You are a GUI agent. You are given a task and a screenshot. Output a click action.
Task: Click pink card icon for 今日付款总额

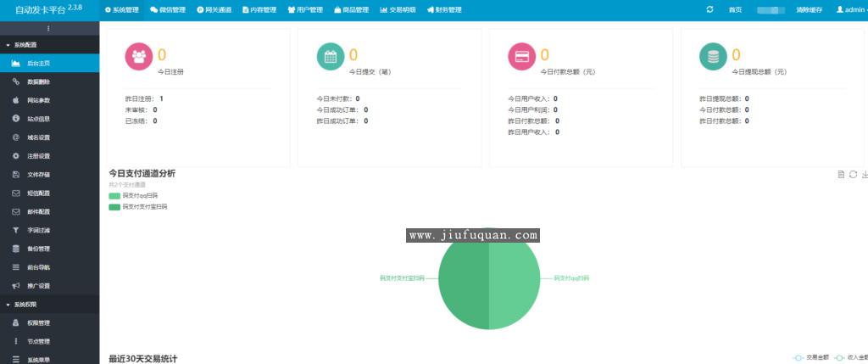click(522, 57)
